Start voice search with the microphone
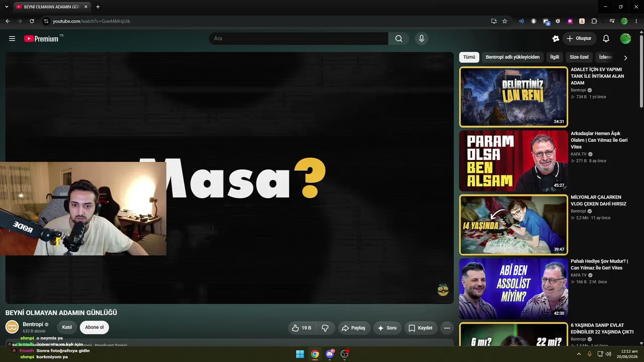The image size is (644, 362). tap(422, 39)
